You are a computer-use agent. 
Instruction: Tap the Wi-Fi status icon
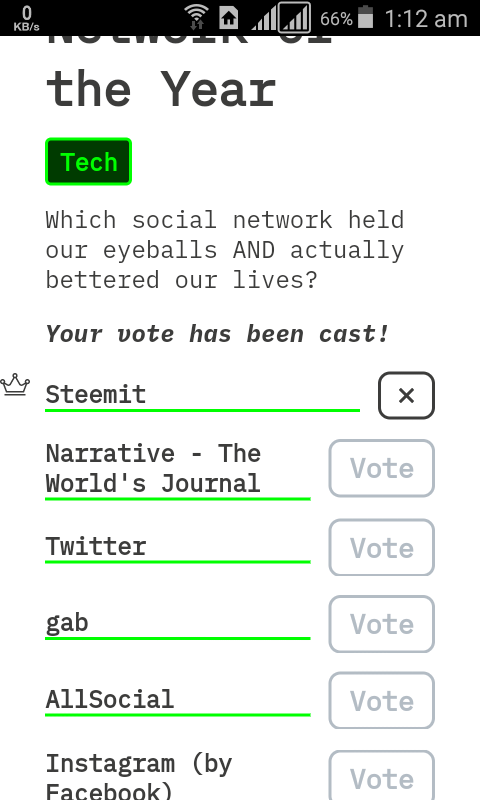click(x=196, y=17)
